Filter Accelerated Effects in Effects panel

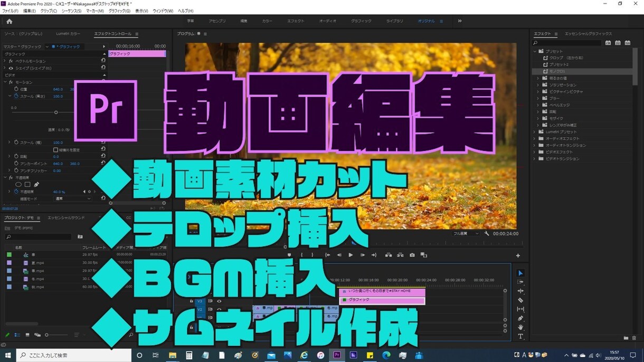pyautogui.click(x=608, y=43)
